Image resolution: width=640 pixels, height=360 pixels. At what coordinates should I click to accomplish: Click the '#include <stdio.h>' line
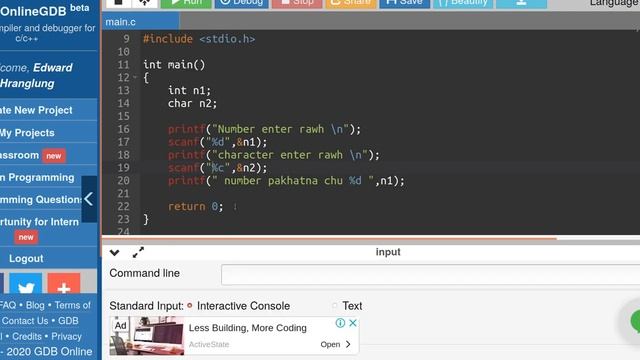click(199, 39)
